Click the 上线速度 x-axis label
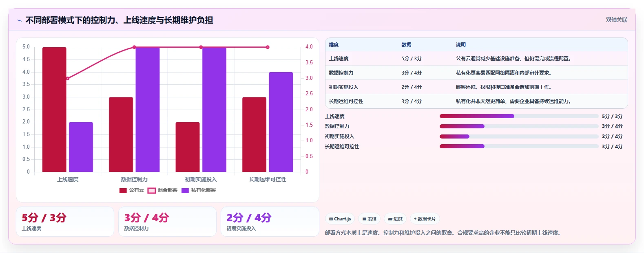Screen dimensions: 644x253 point(68,179)
